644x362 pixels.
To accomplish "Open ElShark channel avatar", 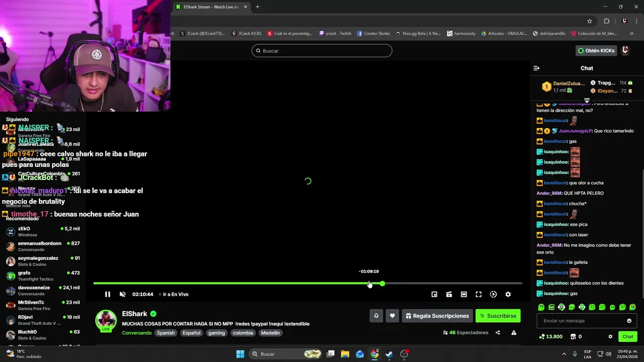I will 106,321.
